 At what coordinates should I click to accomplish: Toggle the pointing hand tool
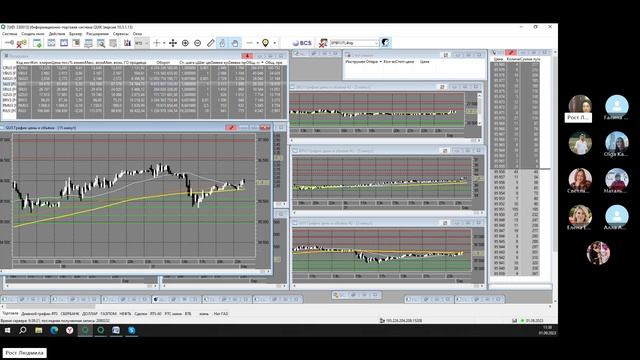(x=222, y=43)
